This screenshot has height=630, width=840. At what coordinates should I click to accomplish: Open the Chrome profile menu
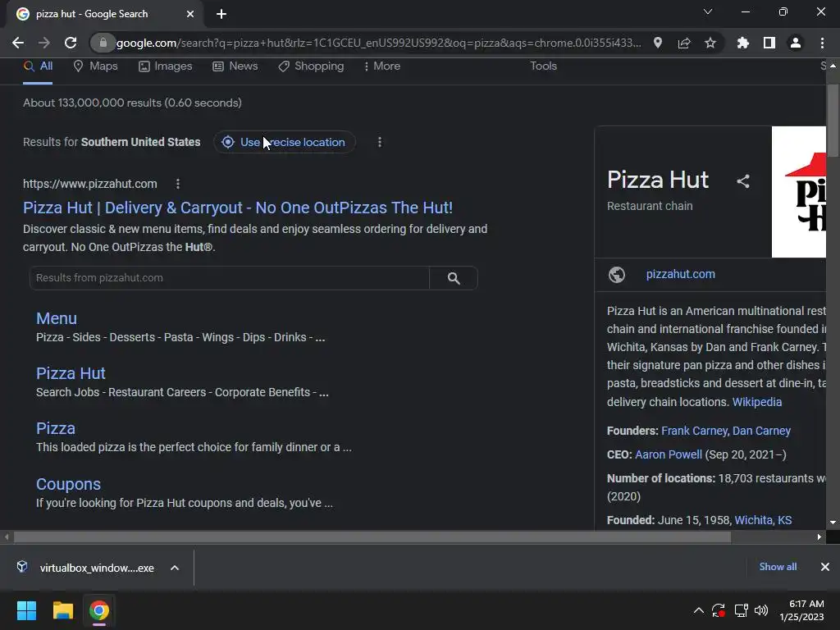(796, 43)
